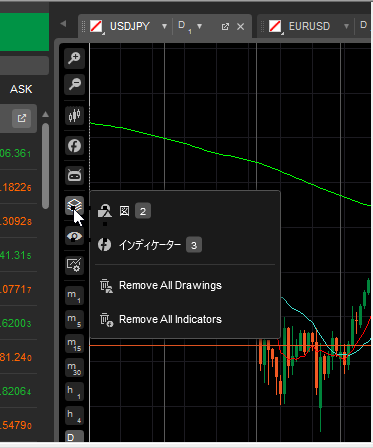This screenshot has width=373, height=448.
Task: Open the candlestick chart type icon
Action: coord(74,116)
